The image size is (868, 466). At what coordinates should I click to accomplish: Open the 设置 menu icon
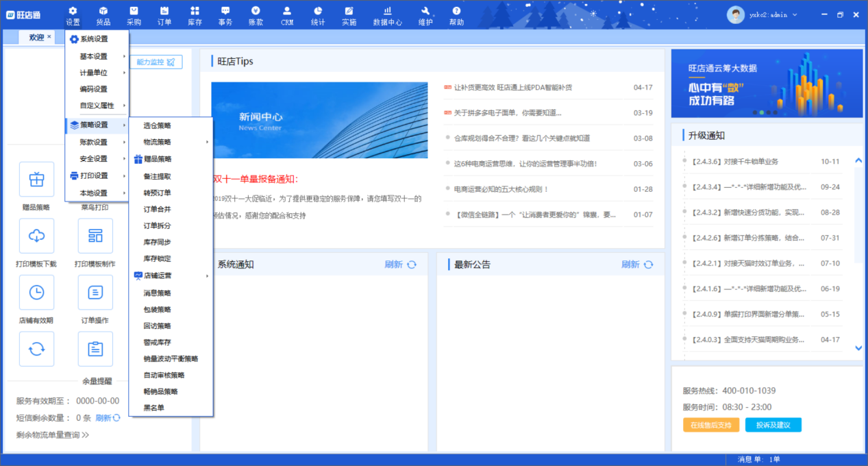click(73, 10)
